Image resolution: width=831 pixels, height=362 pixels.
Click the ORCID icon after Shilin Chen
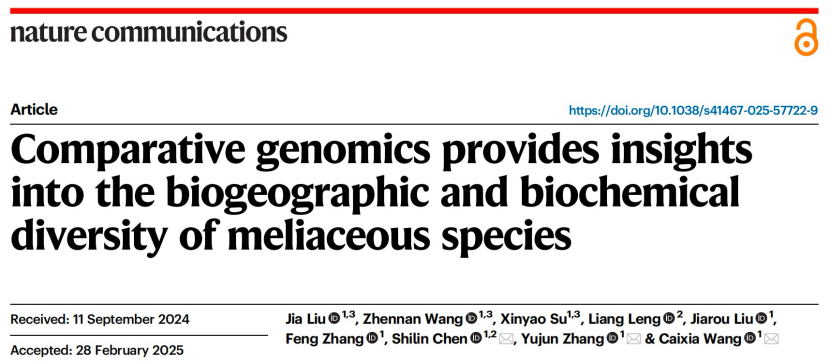(x=476, y=339)
